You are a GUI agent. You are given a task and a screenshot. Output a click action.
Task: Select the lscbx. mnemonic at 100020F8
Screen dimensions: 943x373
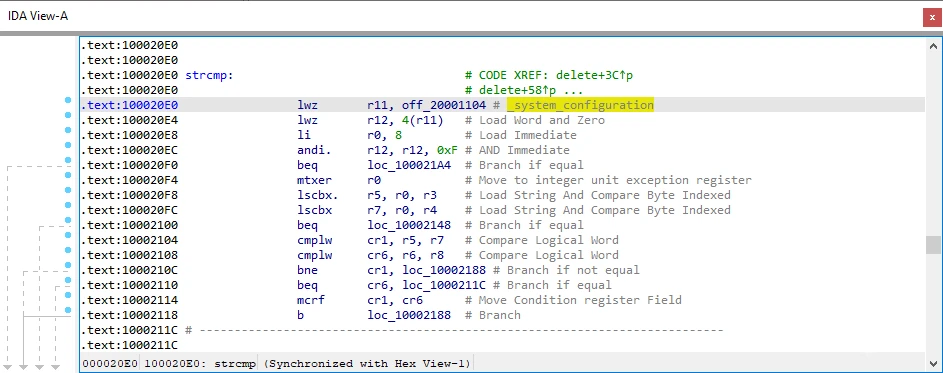tap(318, 195)
